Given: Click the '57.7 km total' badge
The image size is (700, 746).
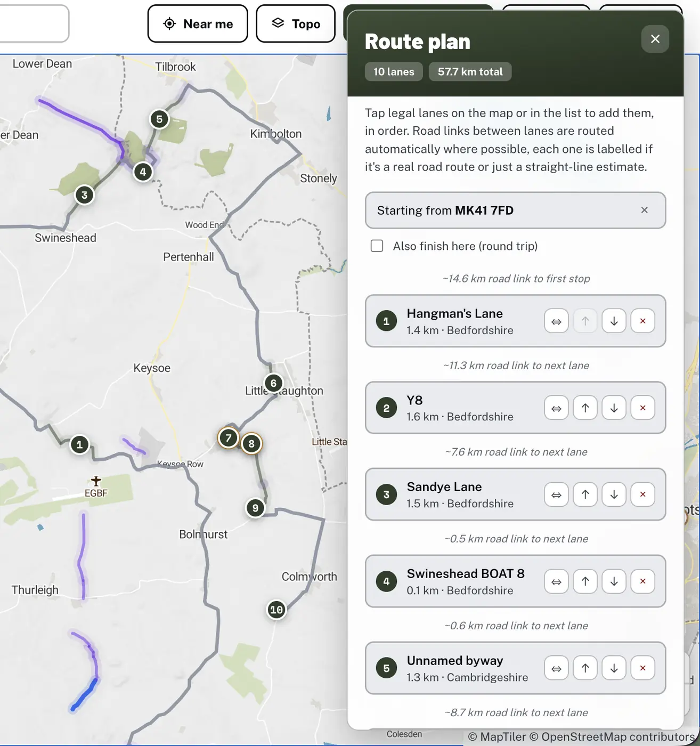Looking at the screenshot, I should point(470,72).
